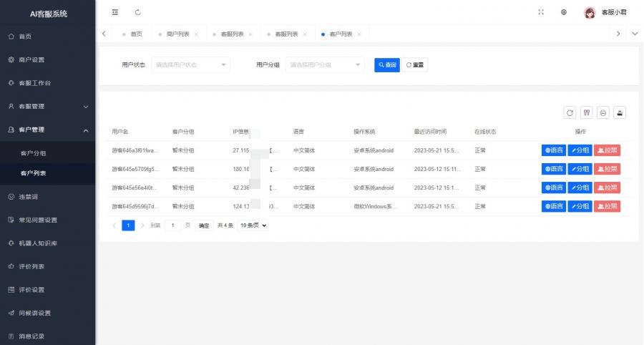Click 分组 button for 游客645d9596j7d row

click(x=580, y=206)
